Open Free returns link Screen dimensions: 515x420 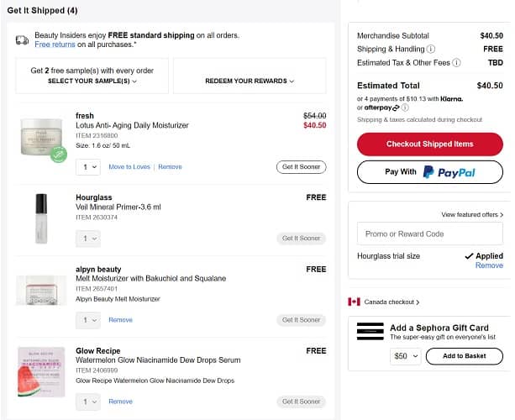tap(55, 45)
